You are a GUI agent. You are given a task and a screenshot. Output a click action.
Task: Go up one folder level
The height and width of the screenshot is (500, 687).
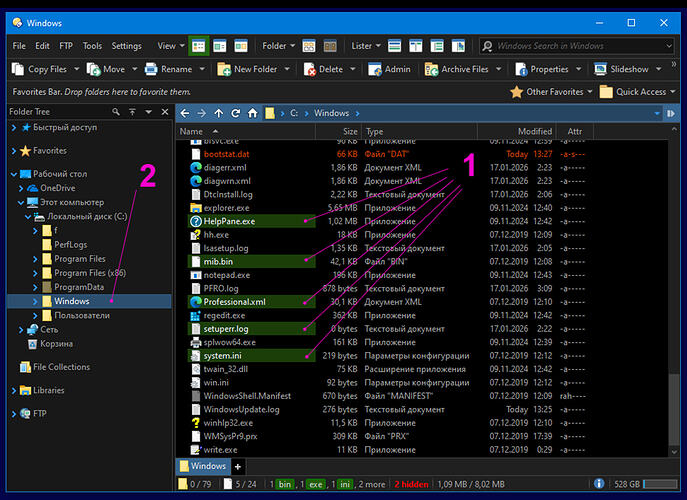(x=219, y=113)
